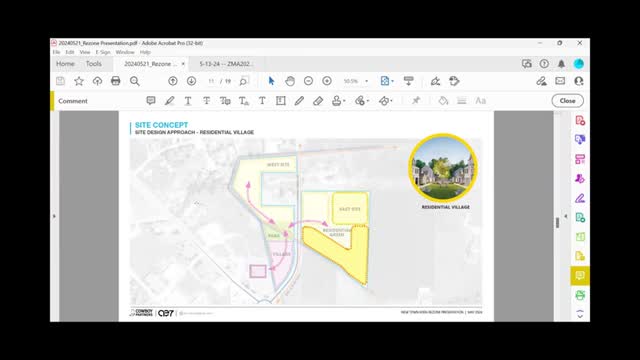Switch to the 5-13-24 ZMA202 tab
The height and width of the screenshot is (360, 640).
226,64
